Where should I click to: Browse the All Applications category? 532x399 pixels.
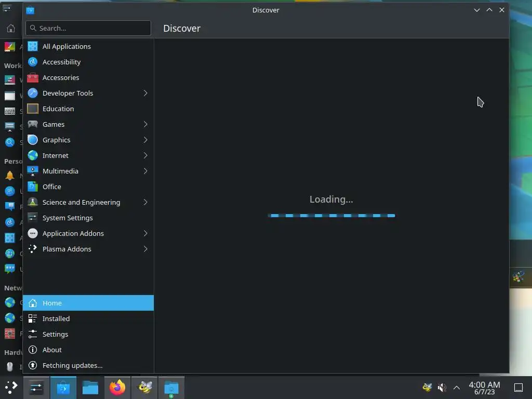pos(88,46)
